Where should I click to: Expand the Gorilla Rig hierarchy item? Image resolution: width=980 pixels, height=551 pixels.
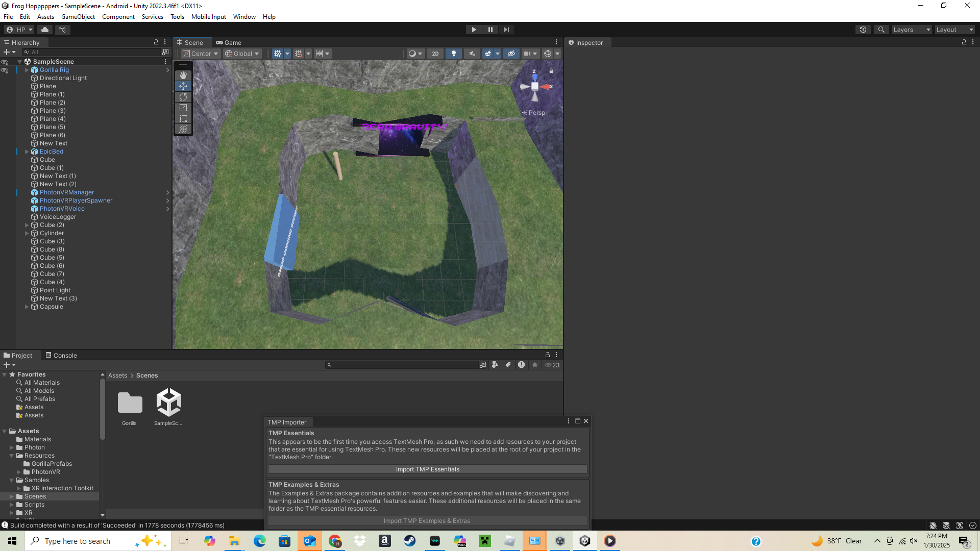[x=27, y=70]
